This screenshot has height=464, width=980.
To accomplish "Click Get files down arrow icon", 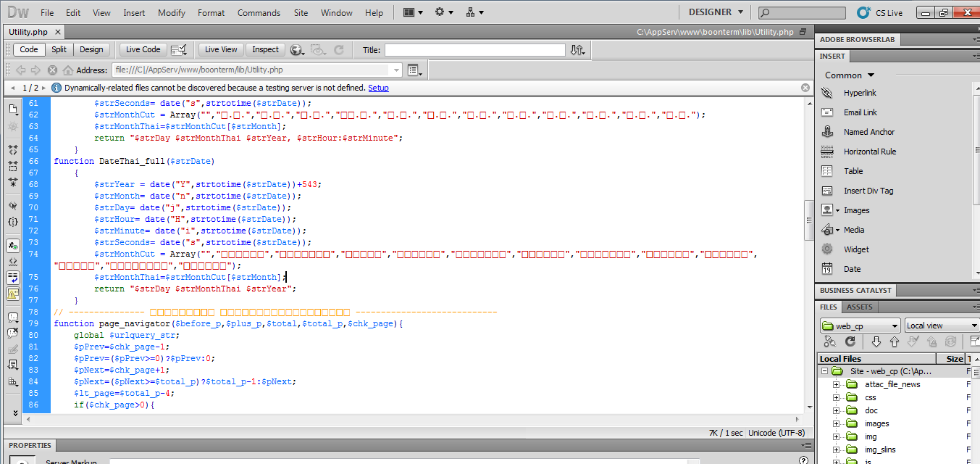I will pyautogui.click(x=876, y=341).
